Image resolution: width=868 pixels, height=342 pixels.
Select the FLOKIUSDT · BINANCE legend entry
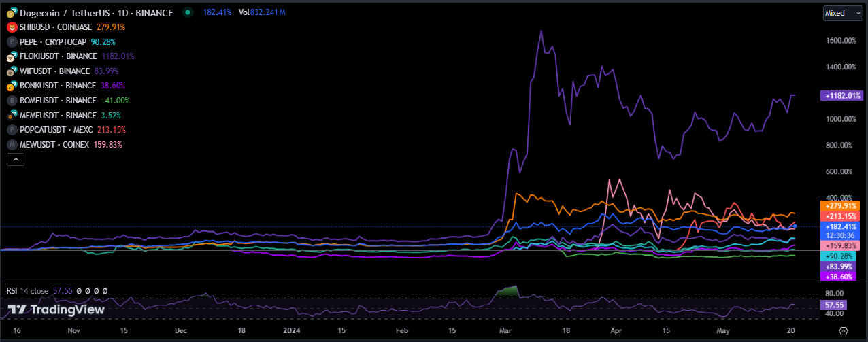click(59, 56)
